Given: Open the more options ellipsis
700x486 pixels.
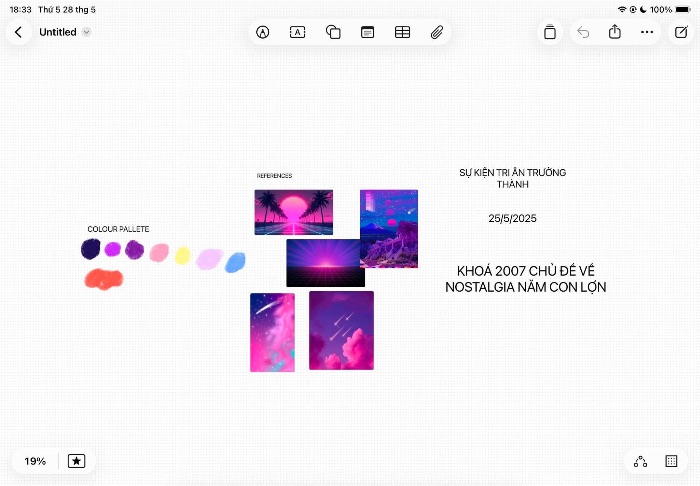Looking at the screenshot, I should 647,32.
